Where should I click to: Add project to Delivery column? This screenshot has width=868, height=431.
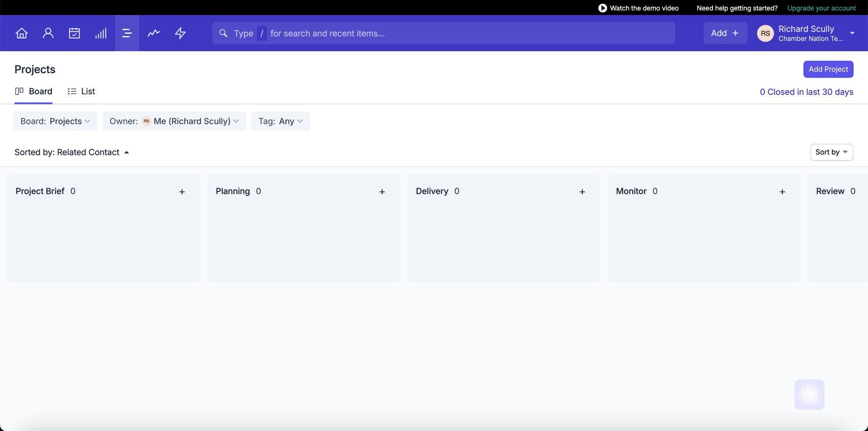(x=582, y=192)
